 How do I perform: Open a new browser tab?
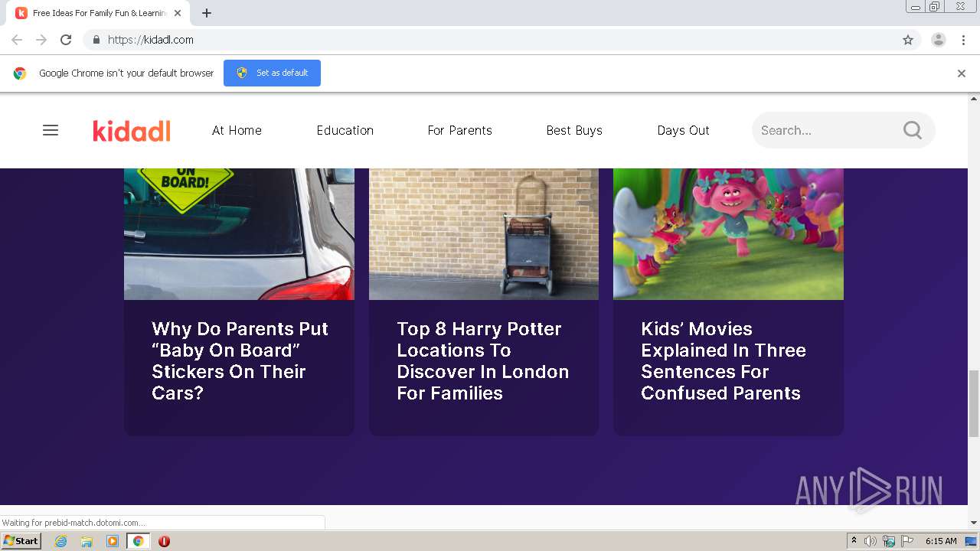coord(207,13)
